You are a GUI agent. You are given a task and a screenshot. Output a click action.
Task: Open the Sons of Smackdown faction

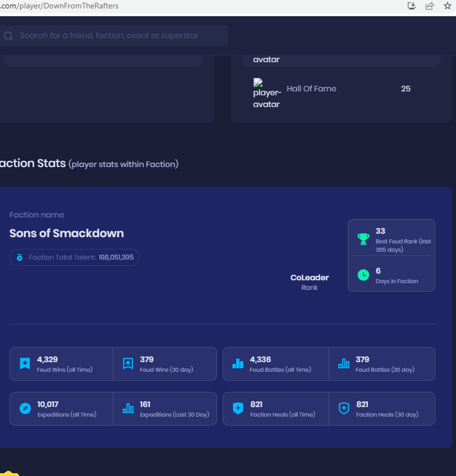[67, 233]
